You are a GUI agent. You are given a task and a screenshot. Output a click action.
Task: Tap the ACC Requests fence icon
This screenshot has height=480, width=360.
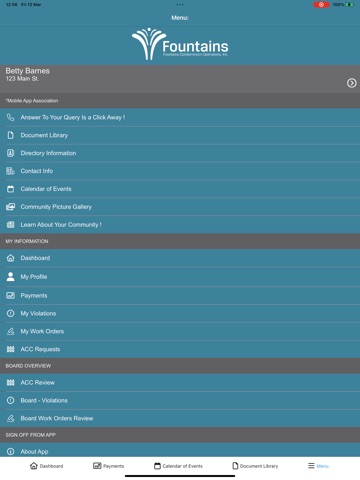11,349
